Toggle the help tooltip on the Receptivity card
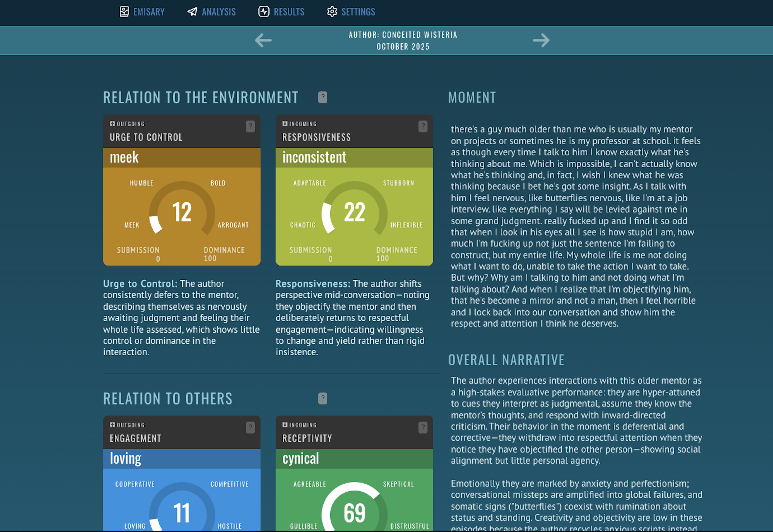The height and width of the screenshot is (532, 773). (x=423, y=427)
